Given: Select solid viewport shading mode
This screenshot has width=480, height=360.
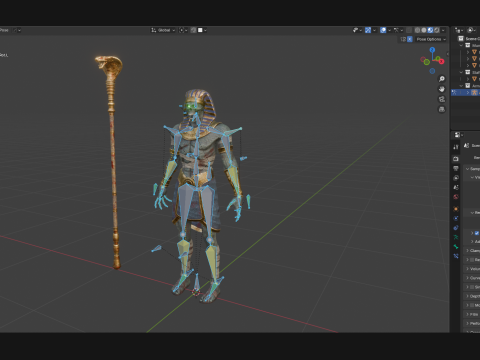Looking at the screenshot, I should pos(424,30).
